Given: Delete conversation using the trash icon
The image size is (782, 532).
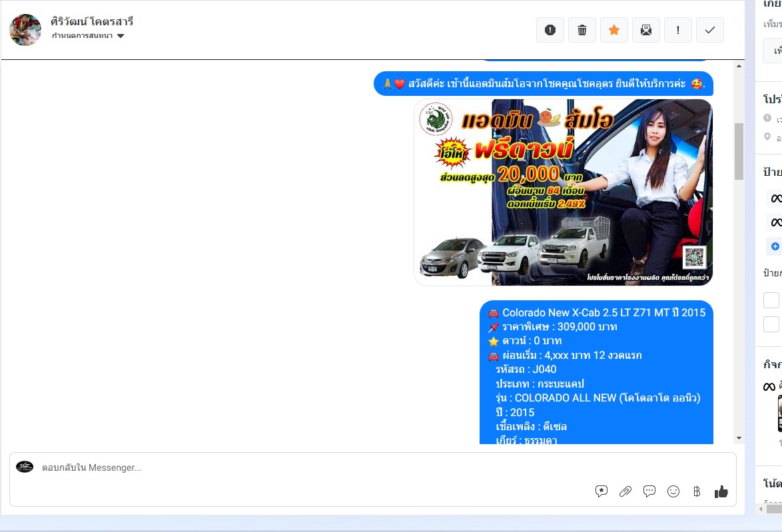Looking at the screenshot, I should 582,30.
